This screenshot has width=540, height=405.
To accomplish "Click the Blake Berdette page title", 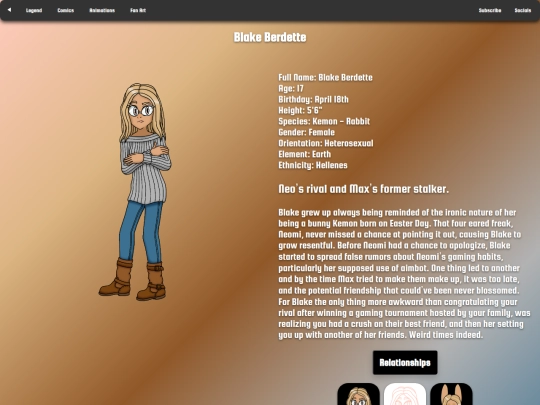I will 270,37.
